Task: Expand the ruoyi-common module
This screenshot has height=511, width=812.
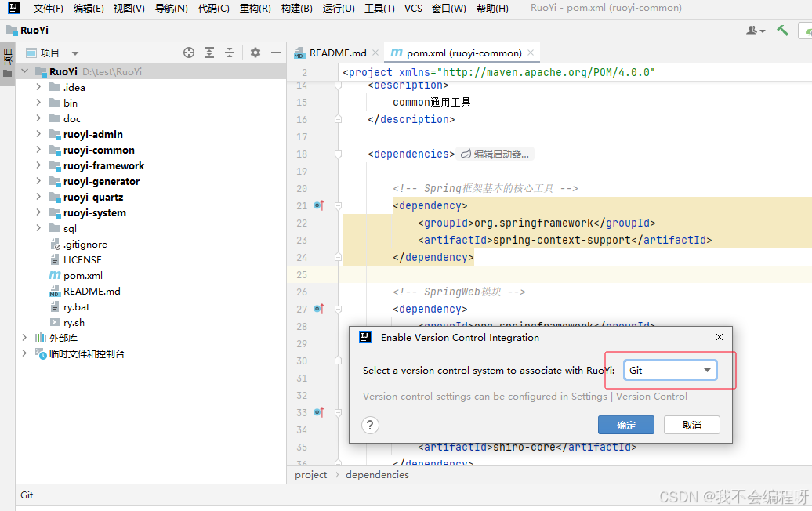Action: 38,150
